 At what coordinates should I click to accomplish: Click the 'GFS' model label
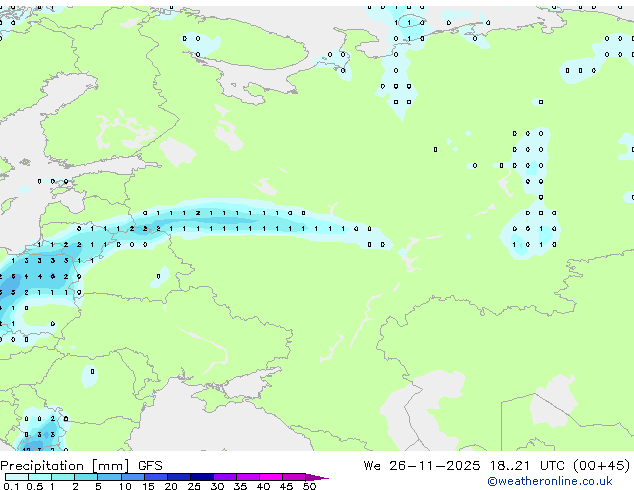[x=150, y=466]
